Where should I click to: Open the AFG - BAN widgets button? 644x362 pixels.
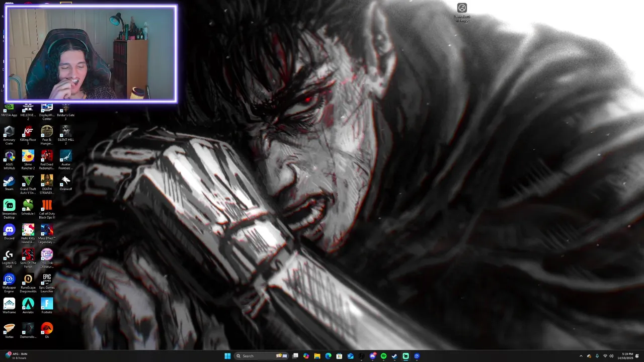point(17,356)
